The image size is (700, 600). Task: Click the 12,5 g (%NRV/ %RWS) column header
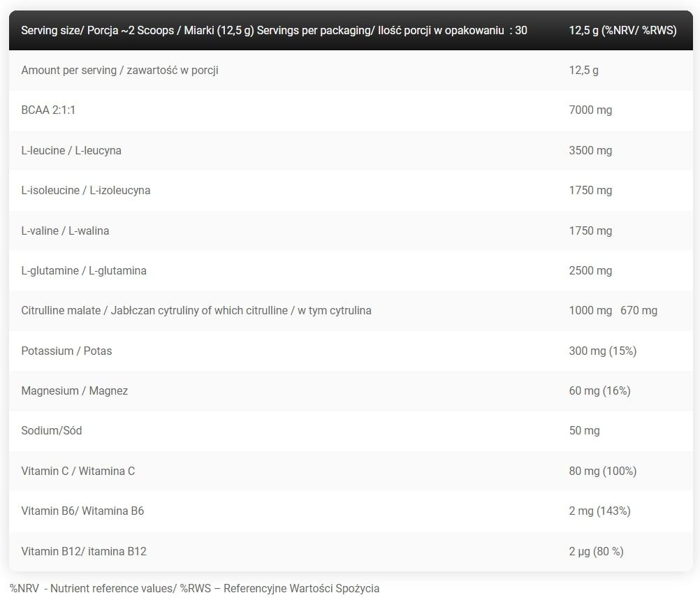coord(622,30)
